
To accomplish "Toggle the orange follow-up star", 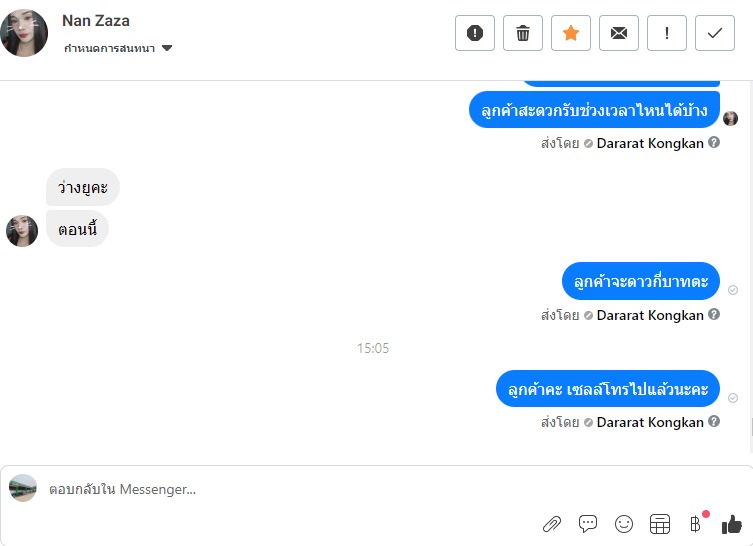I will [571, 33].
